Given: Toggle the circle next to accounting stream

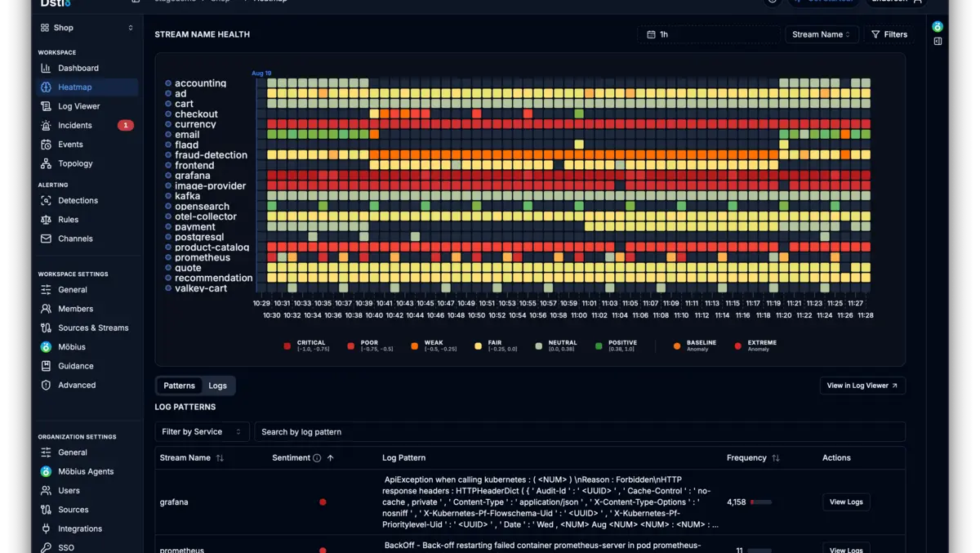Looking at the screenshot, I should click(168, 83).
